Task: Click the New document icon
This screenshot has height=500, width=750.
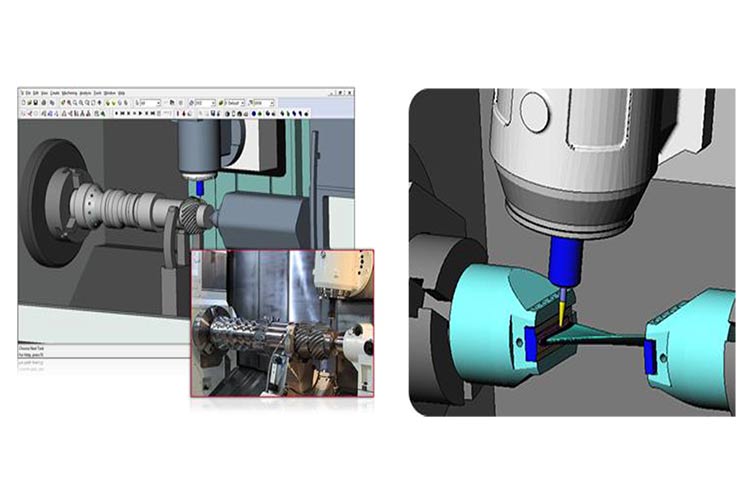Action: [x=23, y=102]
